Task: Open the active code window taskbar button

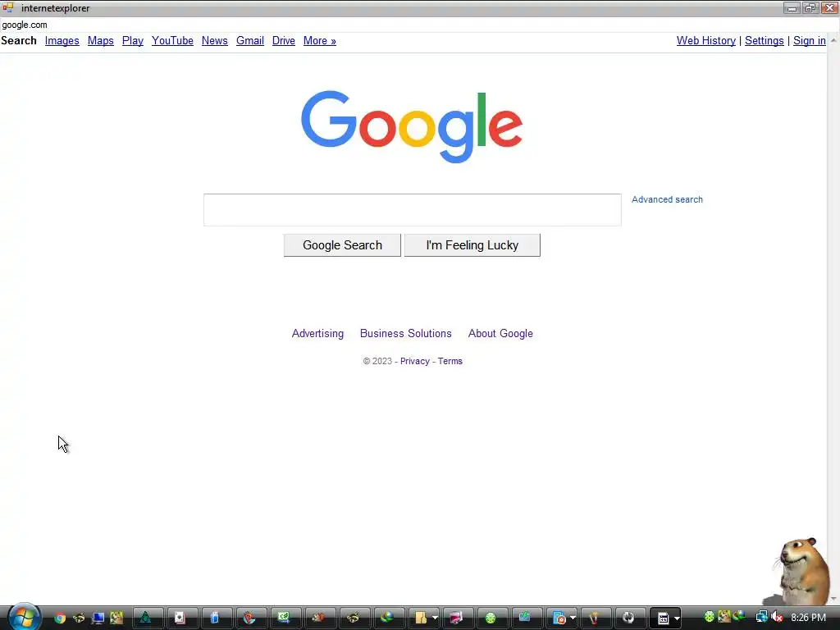Action: [663, 619]
